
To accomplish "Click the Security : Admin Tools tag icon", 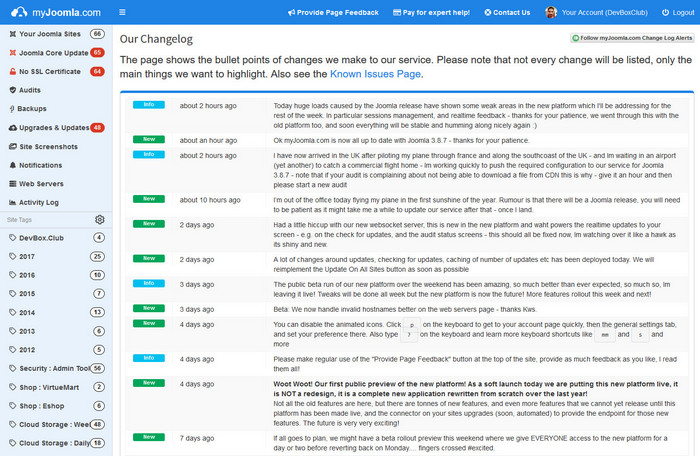I will coord(12,368).
